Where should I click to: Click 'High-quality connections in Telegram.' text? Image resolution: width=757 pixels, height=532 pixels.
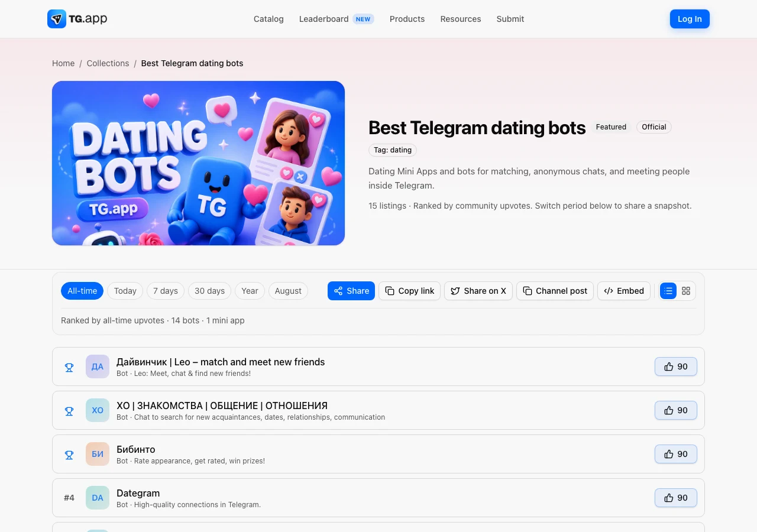[x=198, y=505]
